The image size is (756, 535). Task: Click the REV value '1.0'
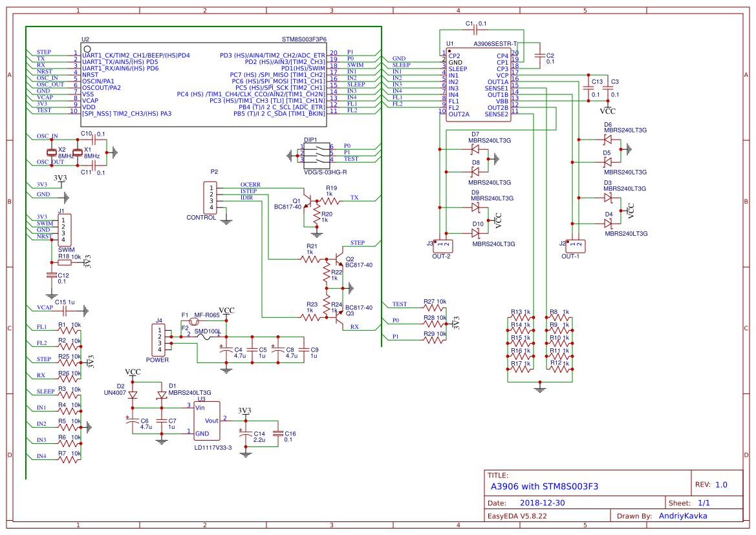tap(721, 485)
